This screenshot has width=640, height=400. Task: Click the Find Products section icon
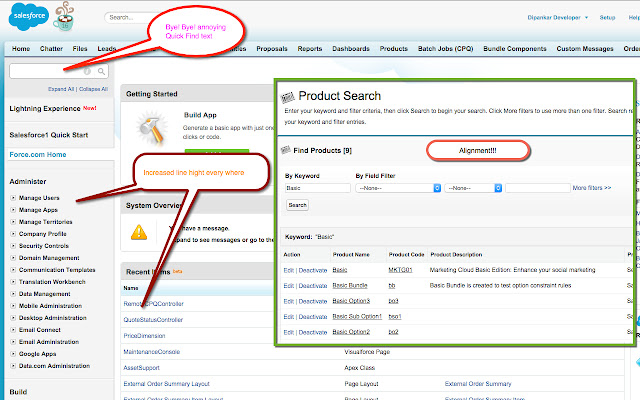tap(286, 150)
